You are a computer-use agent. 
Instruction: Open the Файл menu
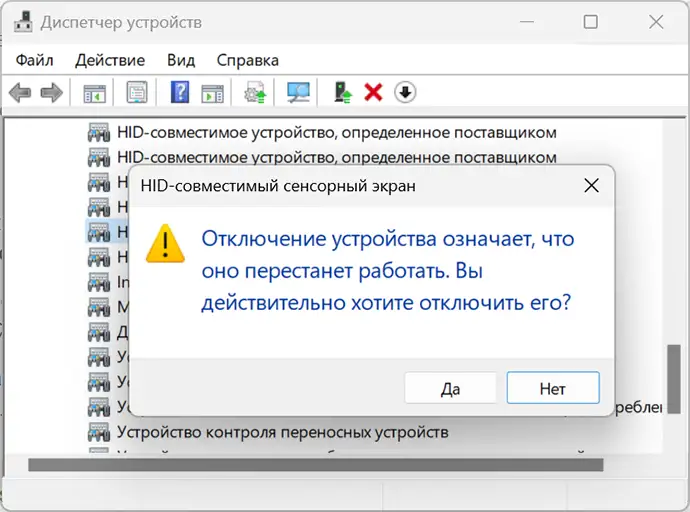pos(35,60)
